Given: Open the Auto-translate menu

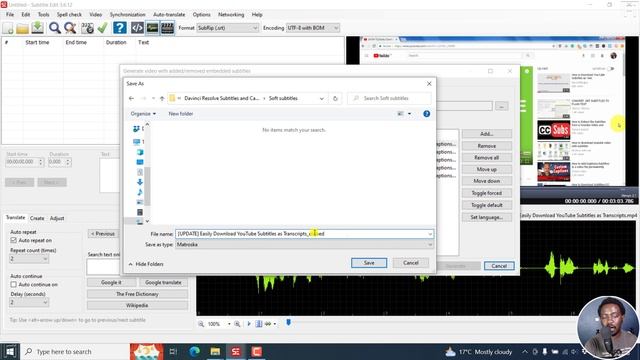Looking at the screenshot, I should (x=169, y=14).
